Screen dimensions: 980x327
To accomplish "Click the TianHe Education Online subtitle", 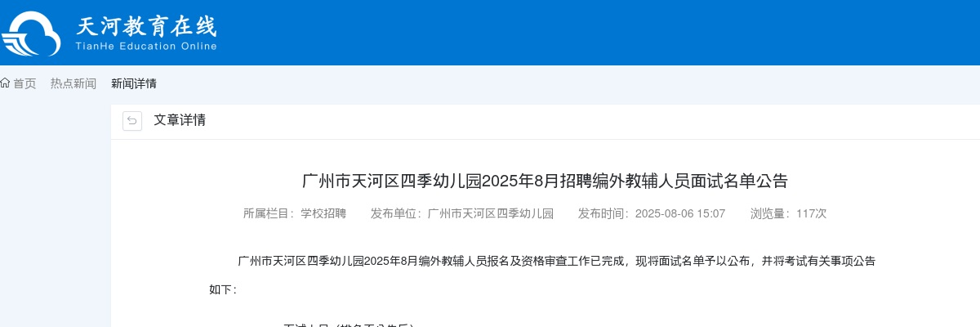I will (x=146, y=47).
